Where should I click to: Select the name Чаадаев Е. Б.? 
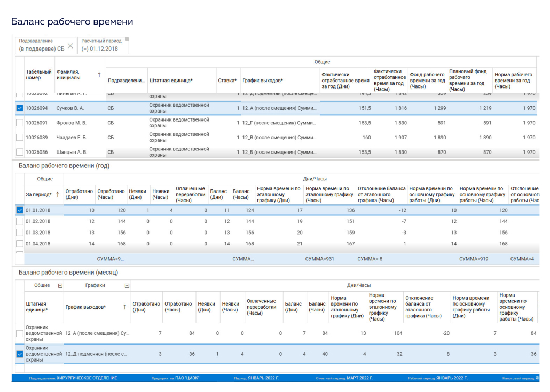(x=72, y=138)
